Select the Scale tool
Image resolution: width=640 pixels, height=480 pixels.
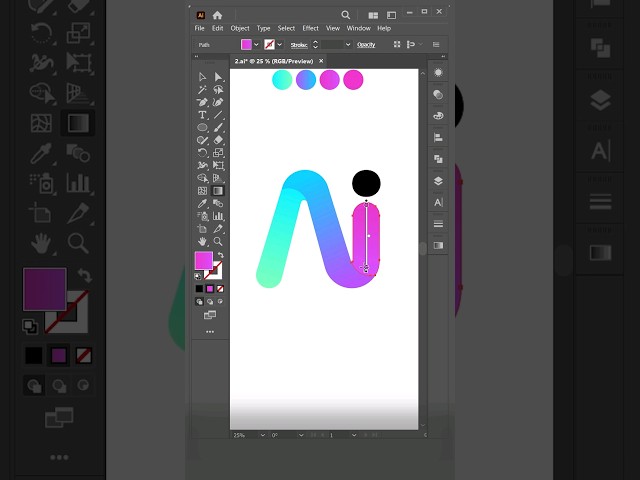coord(218,153)
